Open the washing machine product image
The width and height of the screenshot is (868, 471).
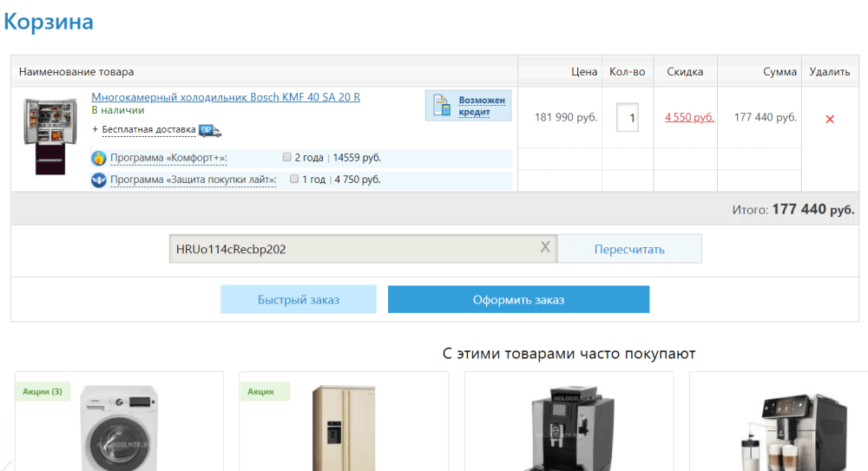[118, 428]
